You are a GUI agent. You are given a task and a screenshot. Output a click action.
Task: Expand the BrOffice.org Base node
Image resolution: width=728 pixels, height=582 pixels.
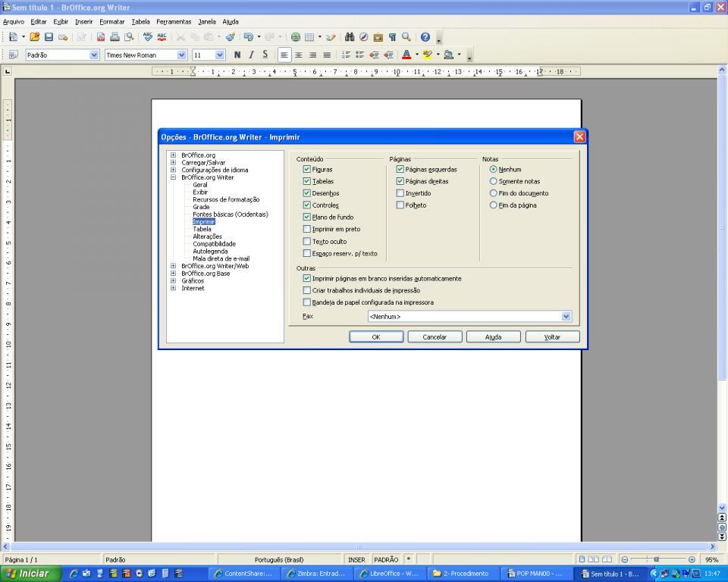click(173, 274)
